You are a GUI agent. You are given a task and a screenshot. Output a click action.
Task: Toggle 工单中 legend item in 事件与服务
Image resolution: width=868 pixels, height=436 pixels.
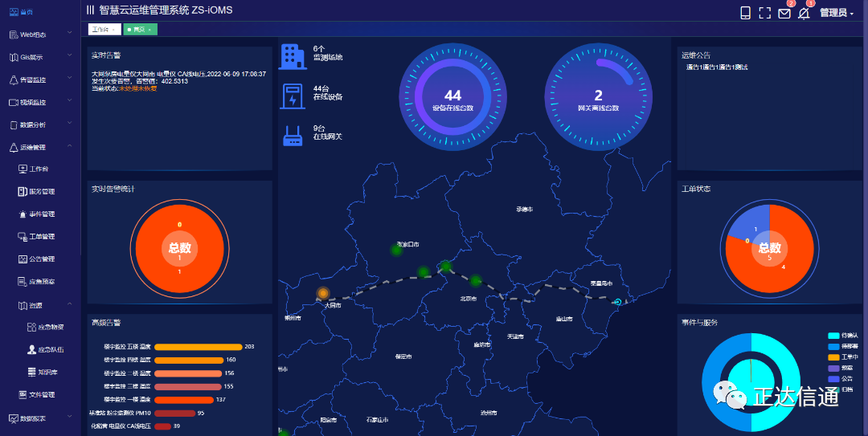843,357
